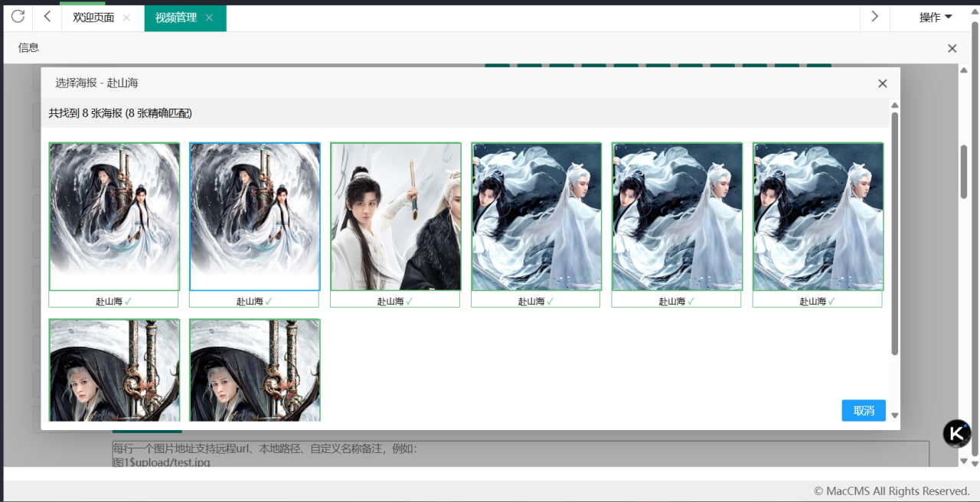Select the 视频管理 tab
This screenshot has width=980, height=502.
coord(176,18)
